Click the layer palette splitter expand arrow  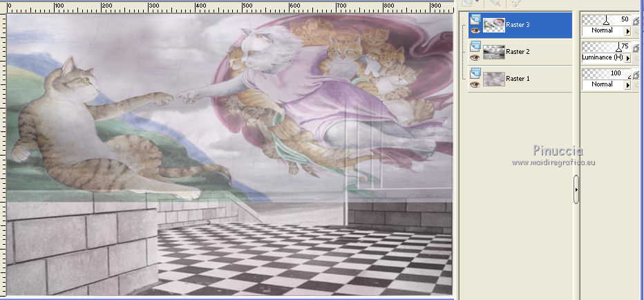point(576,189)
